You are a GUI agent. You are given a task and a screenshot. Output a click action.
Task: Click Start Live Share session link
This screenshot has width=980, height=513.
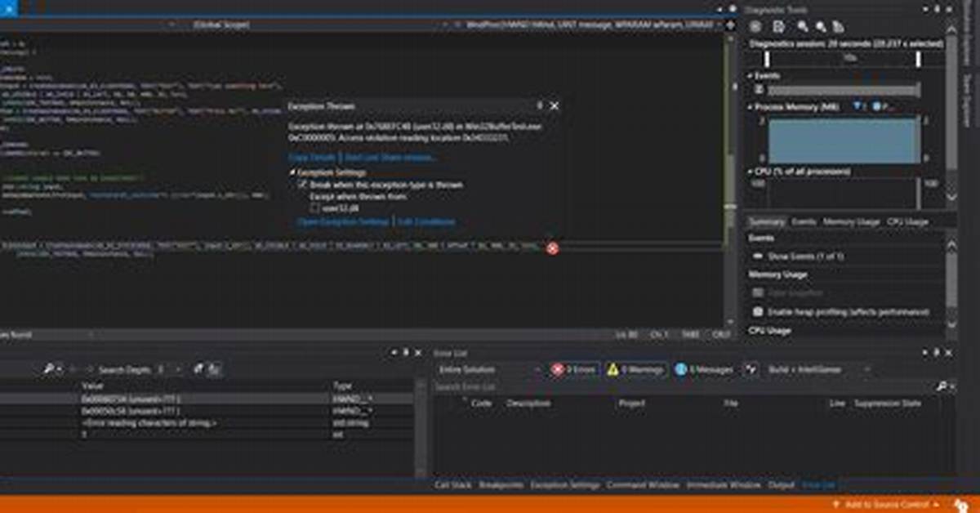point(390,157)
